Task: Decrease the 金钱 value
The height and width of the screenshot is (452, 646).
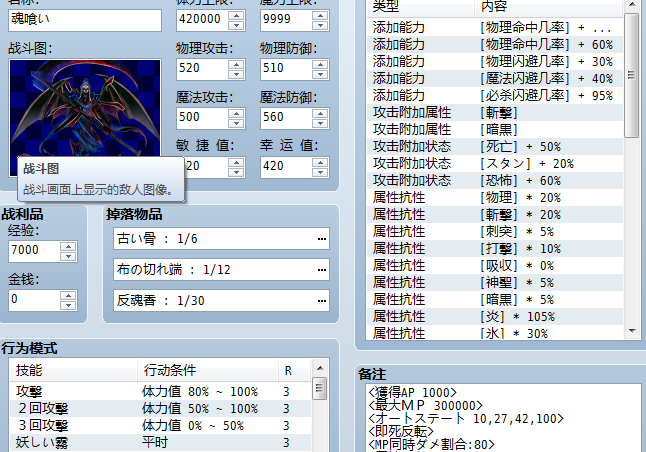Action: click(68, 305)
